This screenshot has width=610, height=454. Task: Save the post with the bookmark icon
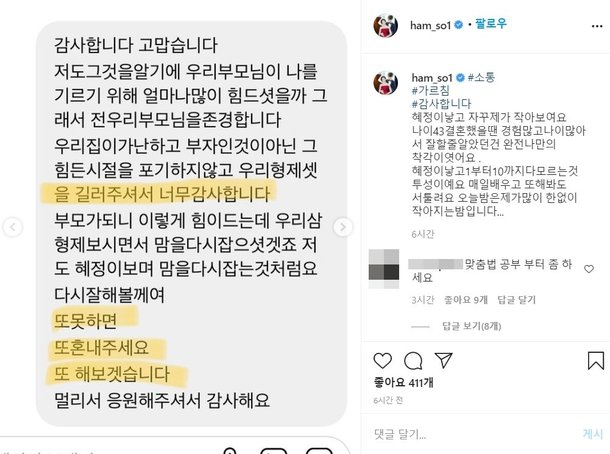(596, 360)
